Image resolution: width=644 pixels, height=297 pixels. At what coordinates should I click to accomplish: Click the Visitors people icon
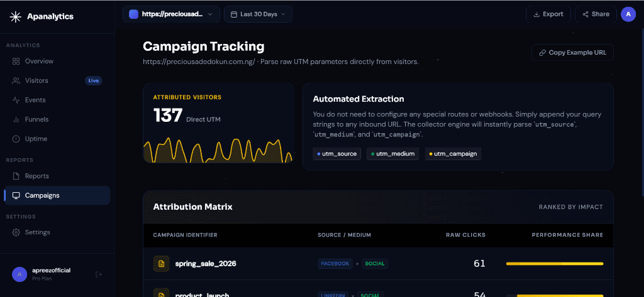pos(16,80)
